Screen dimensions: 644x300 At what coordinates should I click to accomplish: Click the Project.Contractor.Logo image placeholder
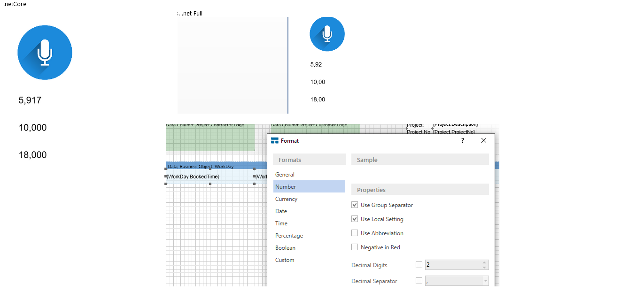coord(210,138)
